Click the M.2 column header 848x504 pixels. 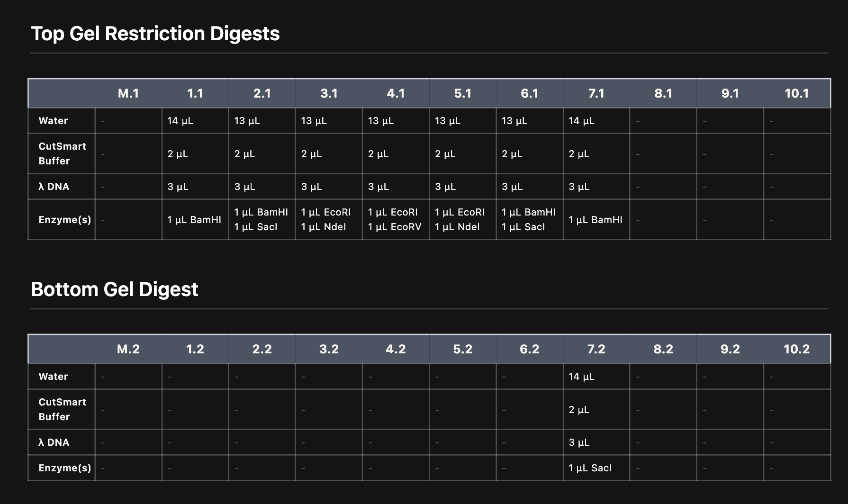pyautogui.click(x=128, y=349)
